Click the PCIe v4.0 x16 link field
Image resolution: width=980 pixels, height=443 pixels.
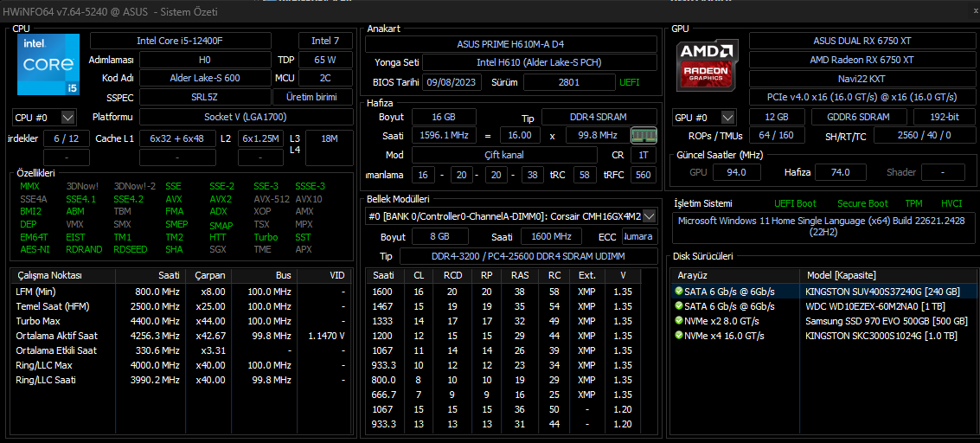point(862,97)
